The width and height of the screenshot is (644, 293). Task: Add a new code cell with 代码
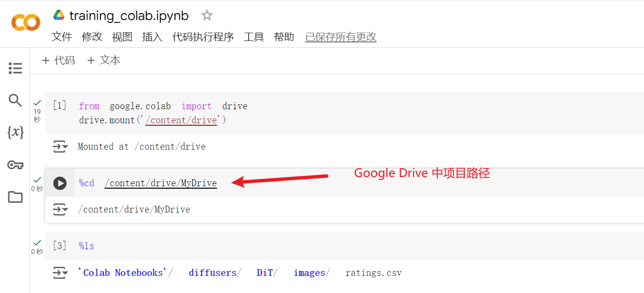click(58, 60)
